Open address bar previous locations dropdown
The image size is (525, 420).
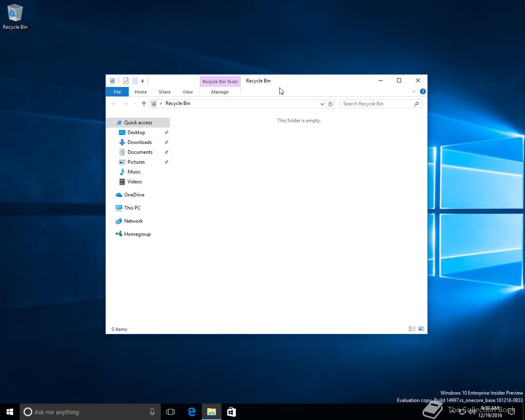[322, 104]
